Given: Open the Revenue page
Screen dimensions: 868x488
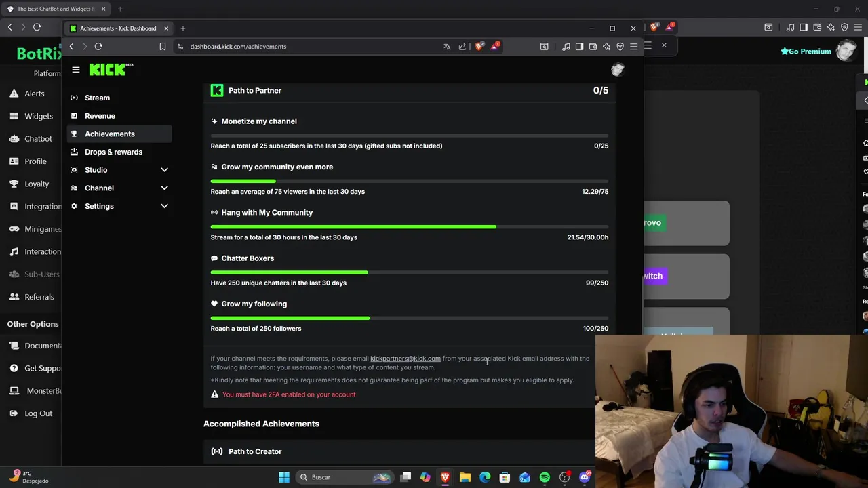Looking at the screenshot, I should pos(100,116).
